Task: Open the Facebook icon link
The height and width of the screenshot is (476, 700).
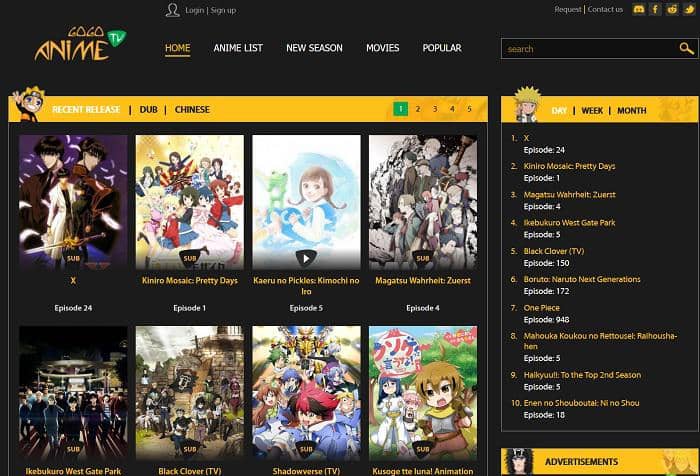Action: (x=655, y=9)
